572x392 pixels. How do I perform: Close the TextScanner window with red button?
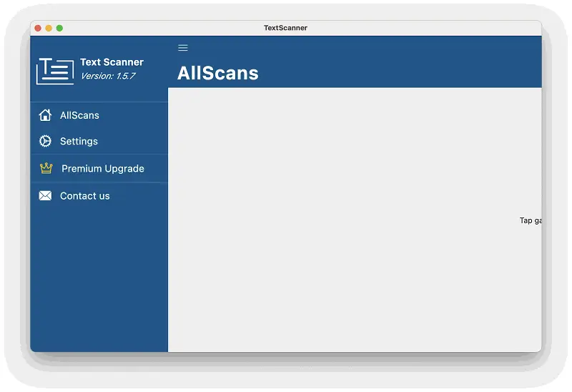coord(38,28)
